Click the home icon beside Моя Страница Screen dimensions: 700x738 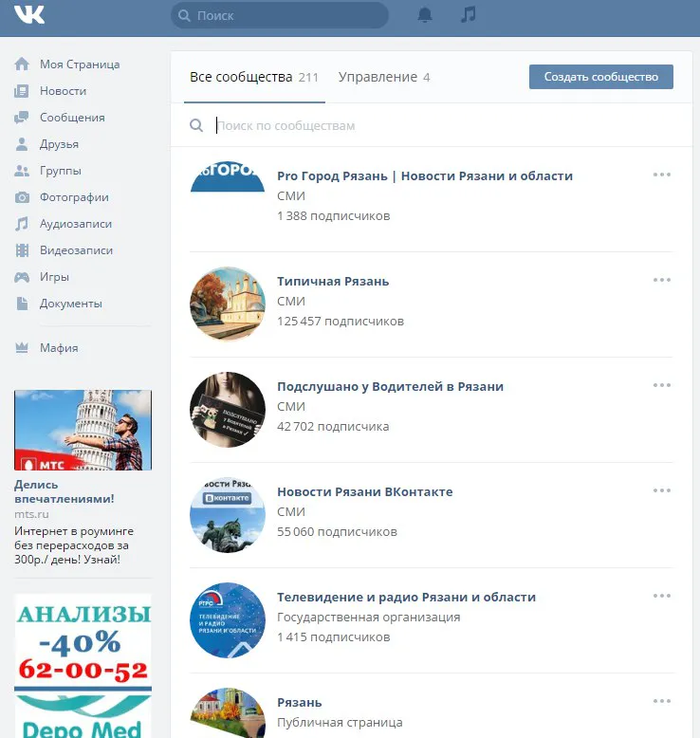22,65
